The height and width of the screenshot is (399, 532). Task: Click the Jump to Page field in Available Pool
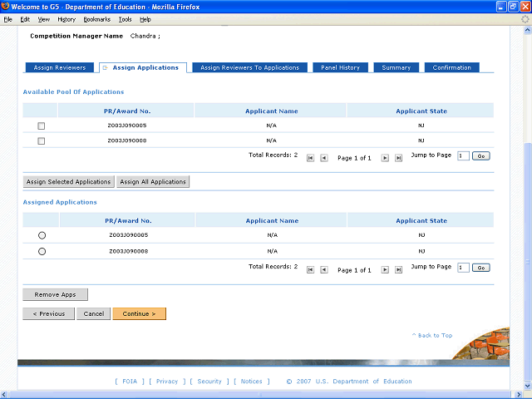point(463,155)
